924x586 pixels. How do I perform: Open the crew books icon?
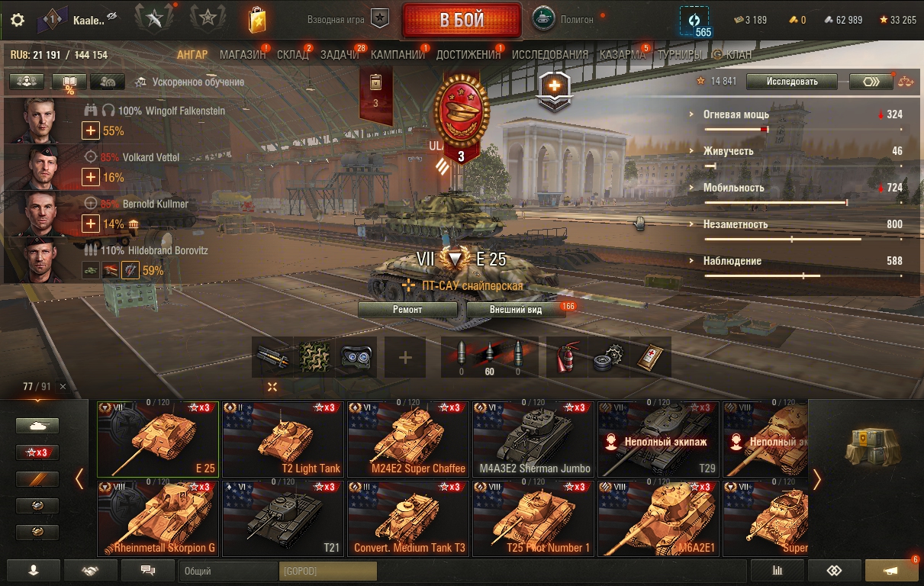click(69, 82)
